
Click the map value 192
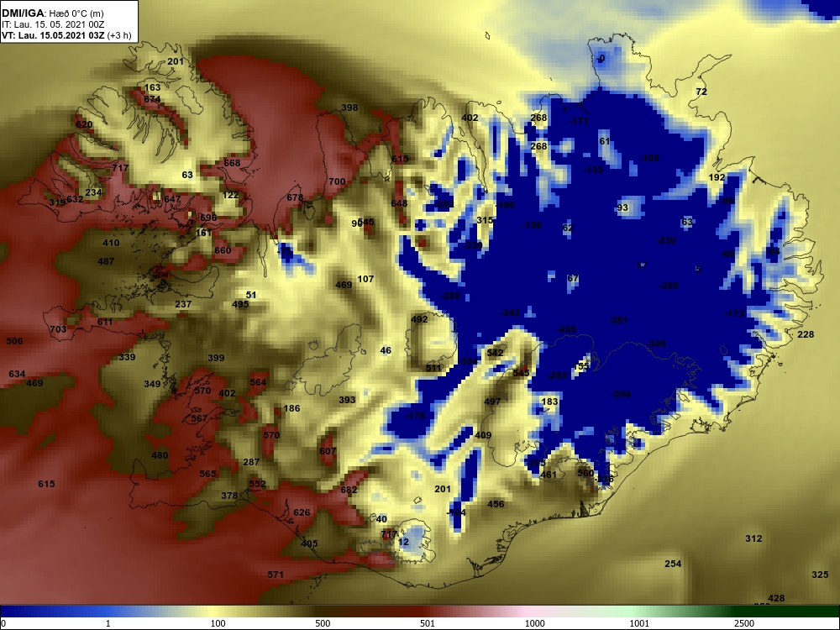click(x=717, y=177)
